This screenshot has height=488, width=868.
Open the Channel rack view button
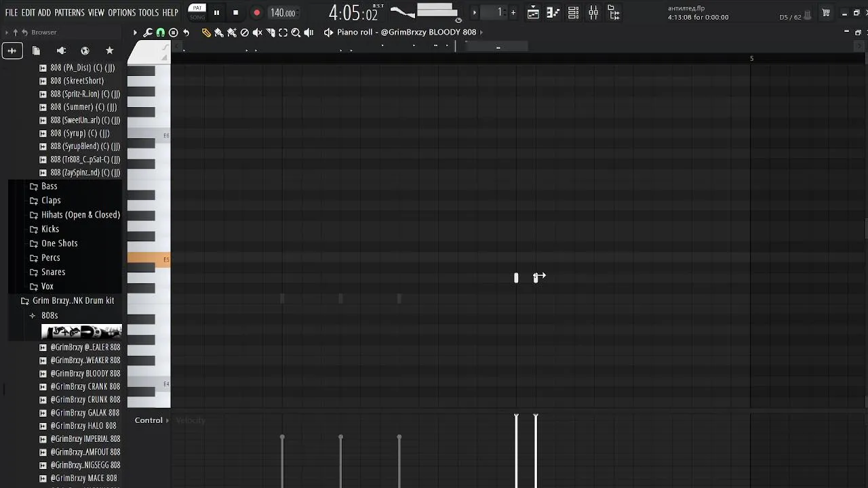point(574,13)
